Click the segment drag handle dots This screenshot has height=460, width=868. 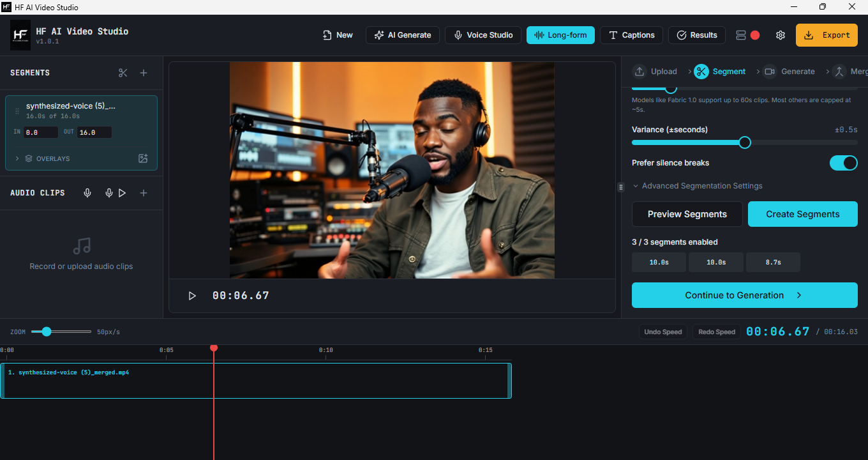[x=17, y=111]
